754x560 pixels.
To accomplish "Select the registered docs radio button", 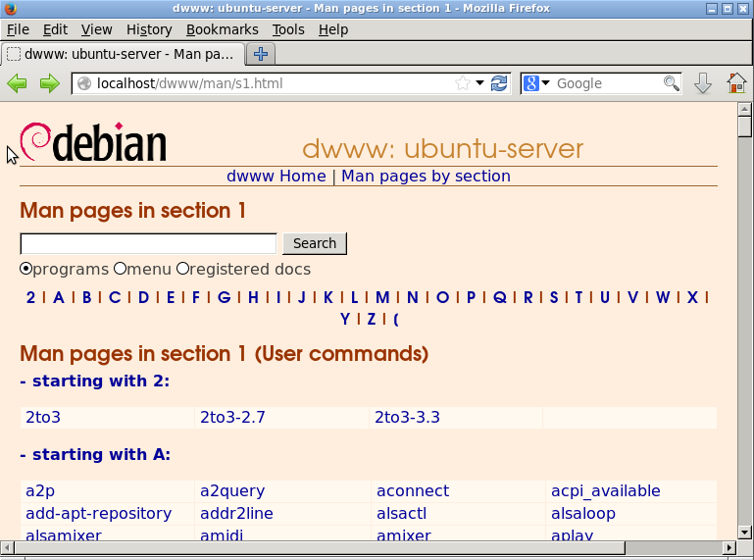I will coord(182,269).
